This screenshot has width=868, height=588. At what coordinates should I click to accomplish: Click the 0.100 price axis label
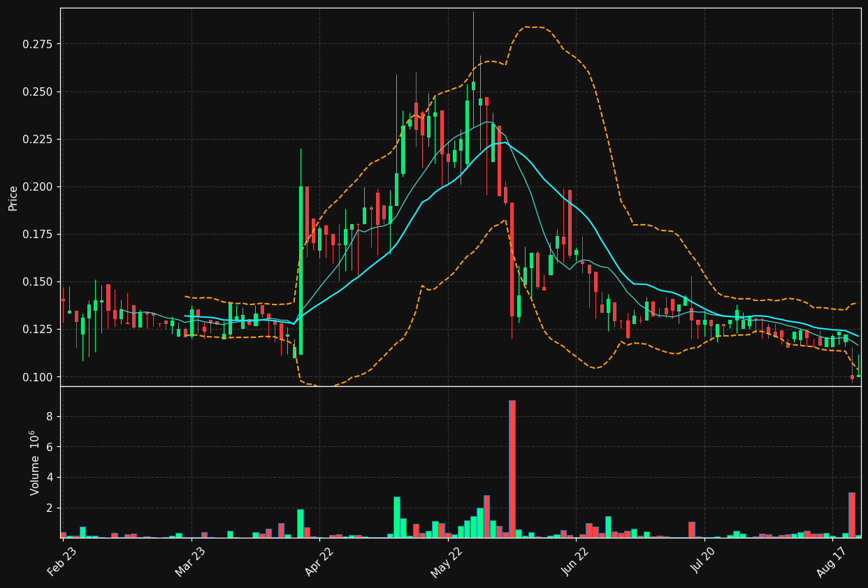pos(38,376)
